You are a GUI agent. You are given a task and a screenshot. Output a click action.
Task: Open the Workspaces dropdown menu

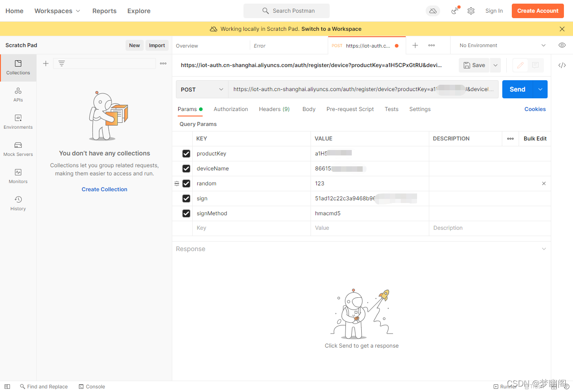(x=57, y=11)
